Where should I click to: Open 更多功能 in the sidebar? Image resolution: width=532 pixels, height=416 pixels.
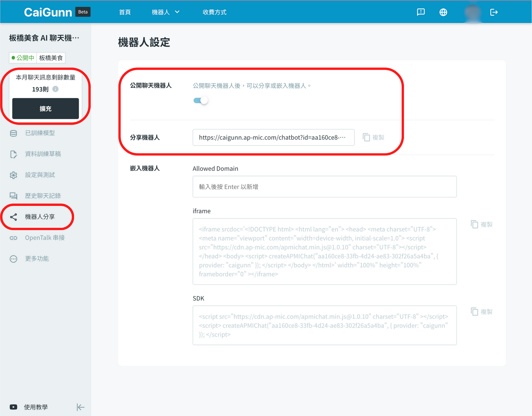click(37, 259)
